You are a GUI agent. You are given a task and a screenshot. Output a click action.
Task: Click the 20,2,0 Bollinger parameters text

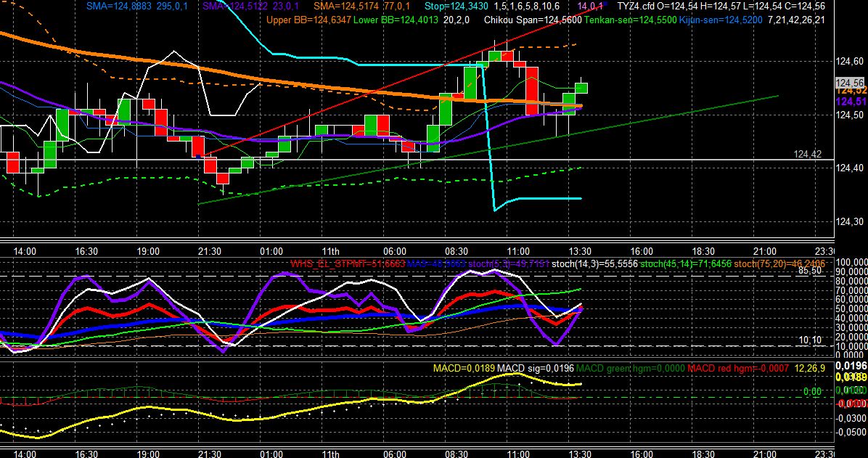coord(456,20)
